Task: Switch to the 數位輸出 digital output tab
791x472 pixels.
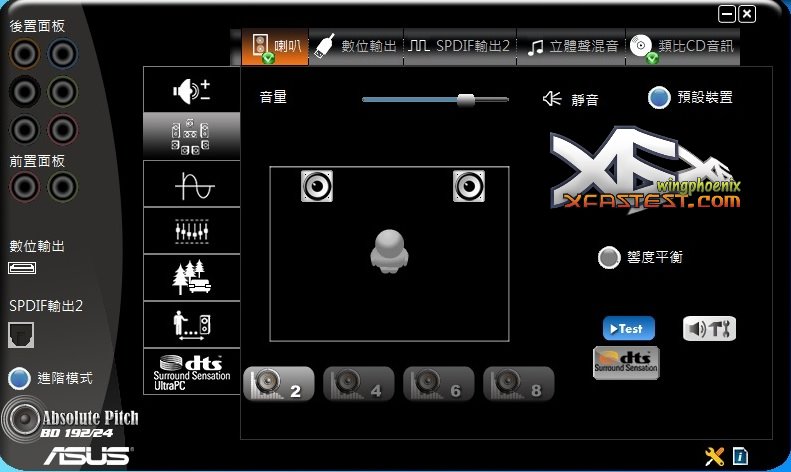Action: [x=356, y=47]
